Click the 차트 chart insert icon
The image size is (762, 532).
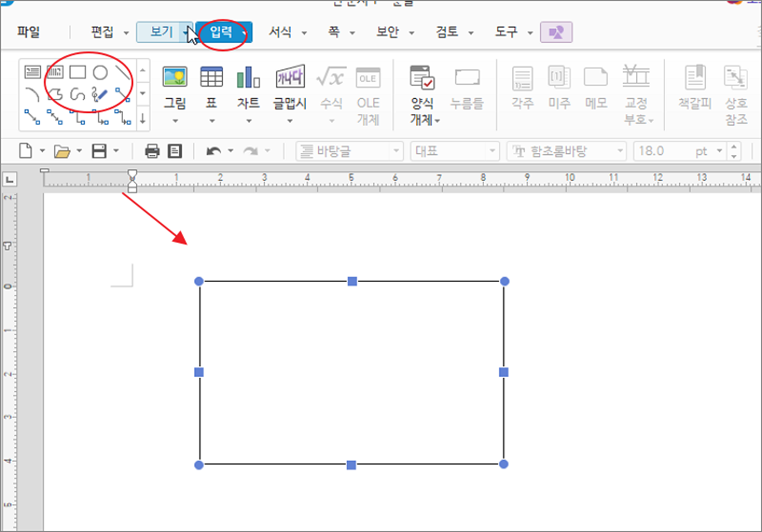pyautogui.click(x=248, y=77)
